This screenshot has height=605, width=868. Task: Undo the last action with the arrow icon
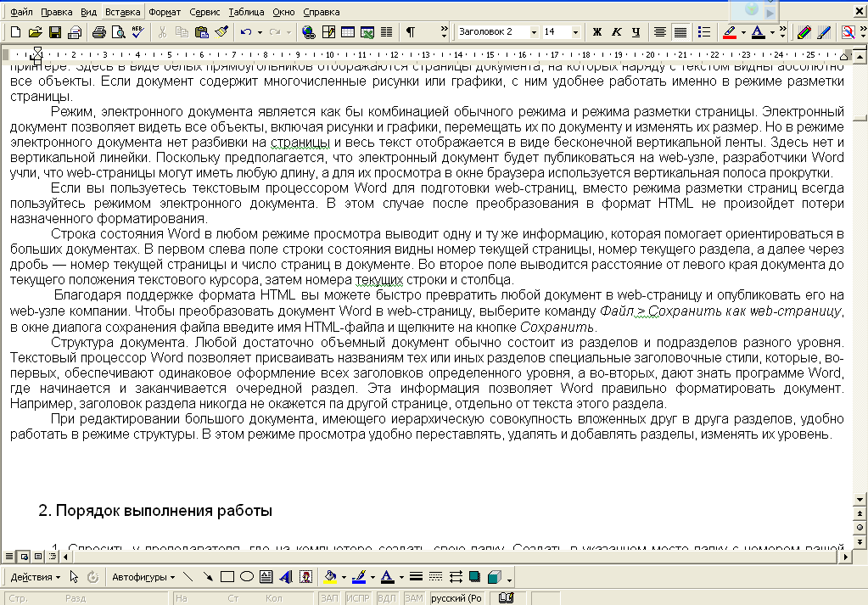point(246,32)
